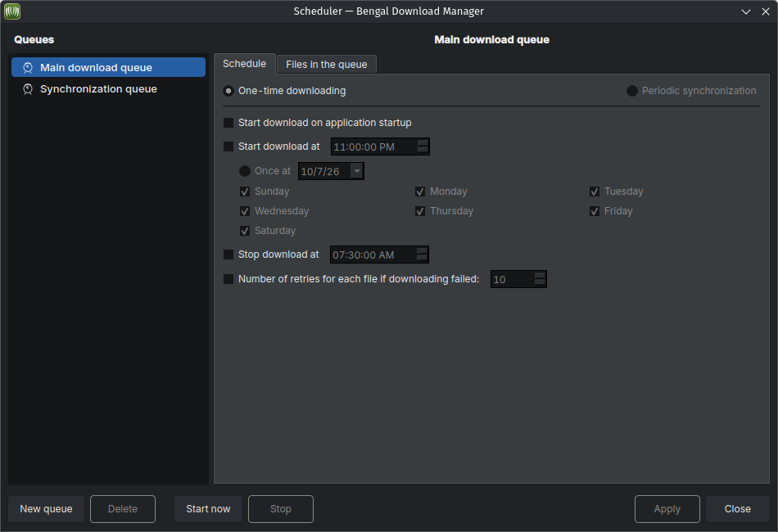Click the Stop button
Screen dimensions: 778x532
coord(281,509)
